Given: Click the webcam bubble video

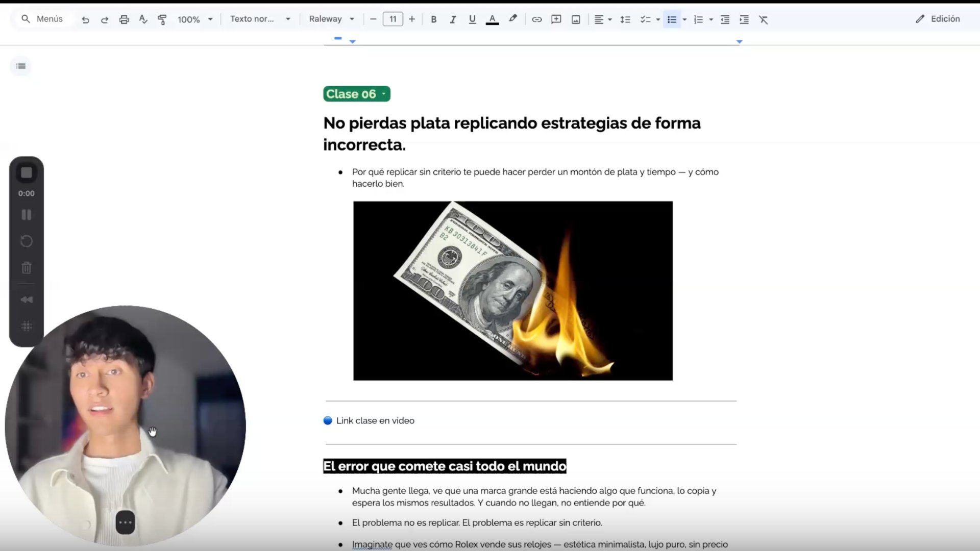Looking at the screenshot, I should pos(126,426).
